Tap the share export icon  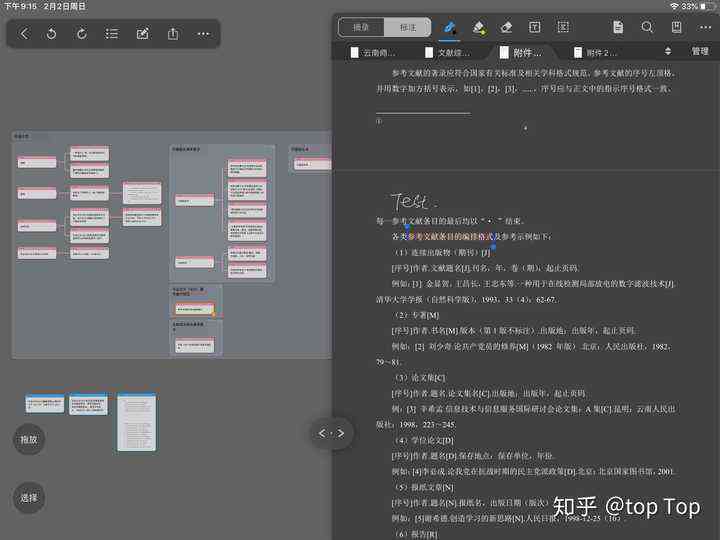[173, 34]
